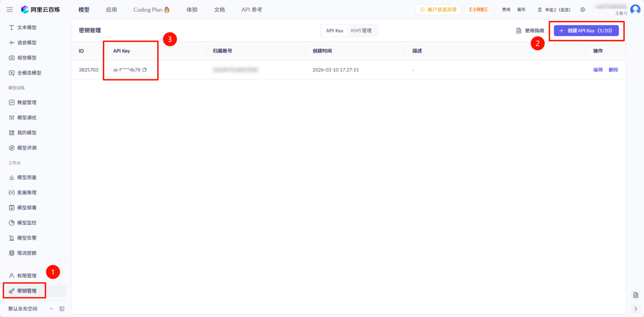Viewport: 644px width, 317px height.
Task: Copy the masked API Key sk-f****4b78
Action: pos(144,70)
